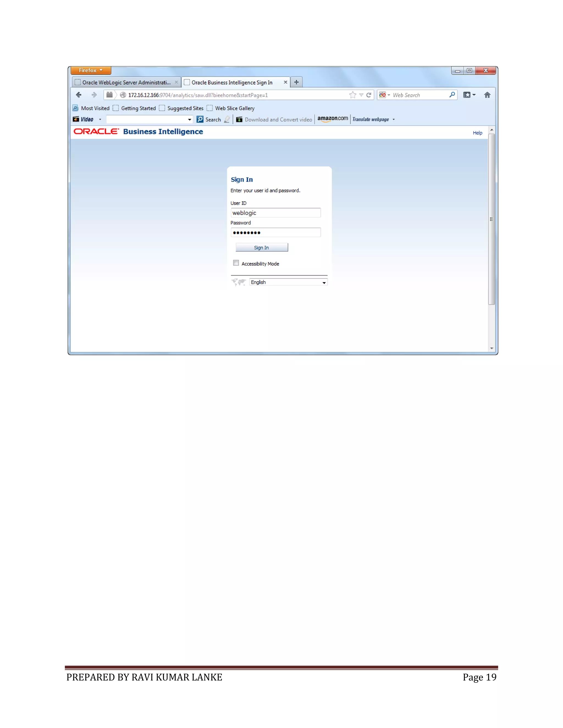The width and height of the screenshot is (563, 728).
Task: Click the vertical scrollbar thumb
Action: 491,219
